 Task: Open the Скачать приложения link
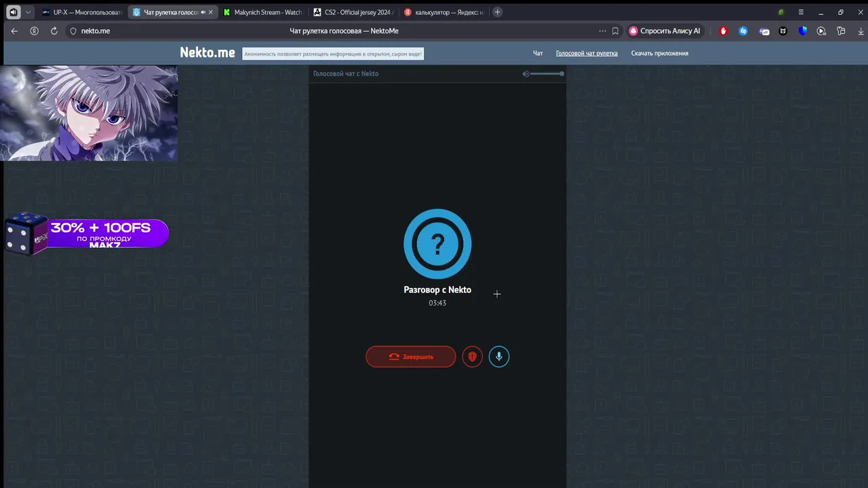(660, 54)
